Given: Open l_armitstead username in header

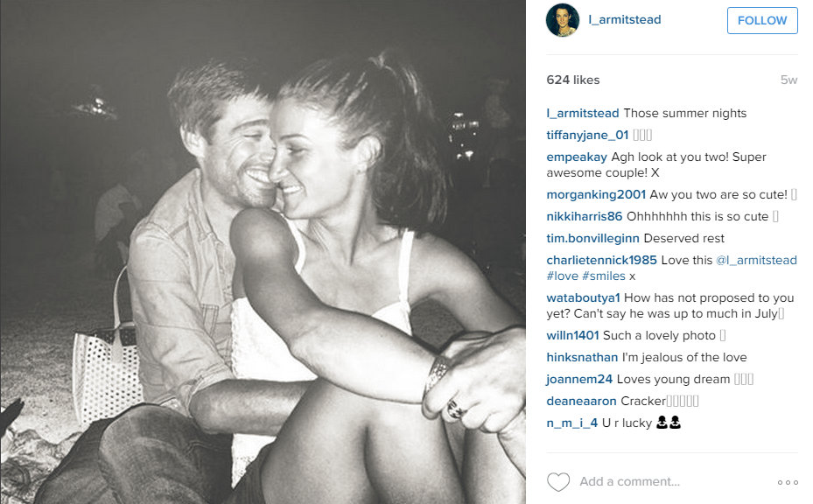Looking at the screenshot, I should click(625, 20).
